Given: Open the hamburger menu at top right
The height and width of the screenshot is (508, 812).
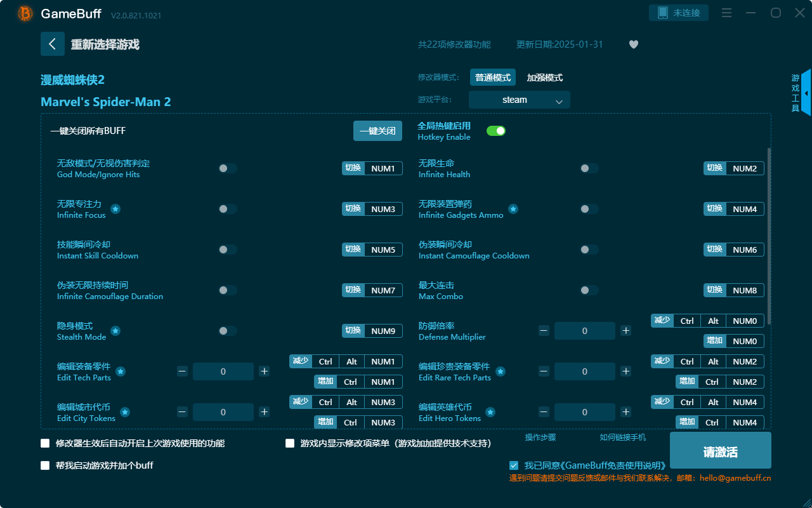Looking at the screenshot, I should point(726,12).
